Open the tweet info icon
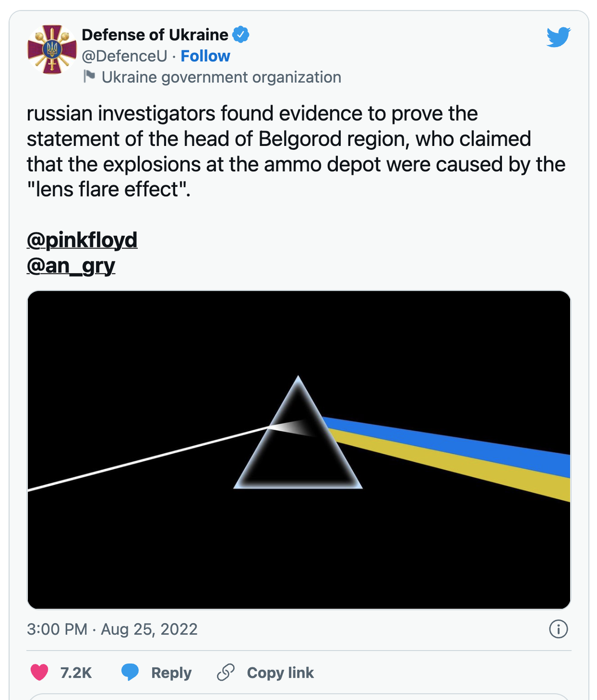597x700 pixels. (x=558, y=629)
